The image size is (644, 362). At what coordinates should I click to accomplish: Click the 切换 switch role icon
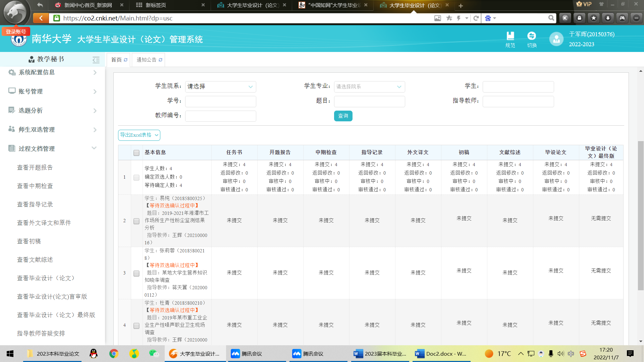tap(532, 36)
